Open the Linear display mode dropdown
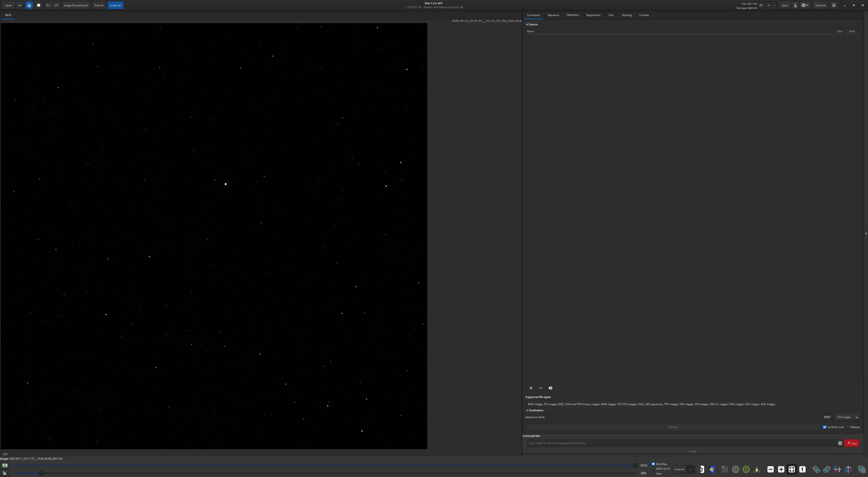Image resolution: width=868 pixels, height=477 pixels. (x=679, y=469)
